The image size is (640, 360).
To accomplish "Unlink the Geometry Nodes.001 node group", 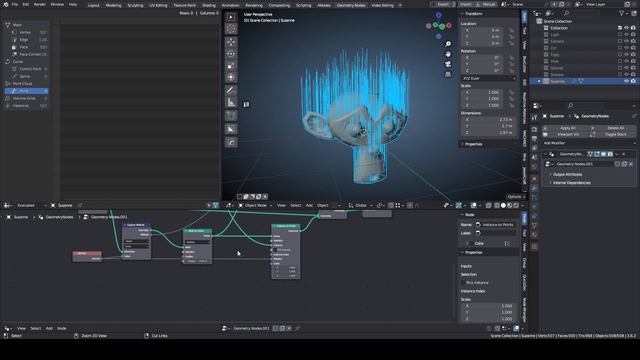I will point(631,164).
